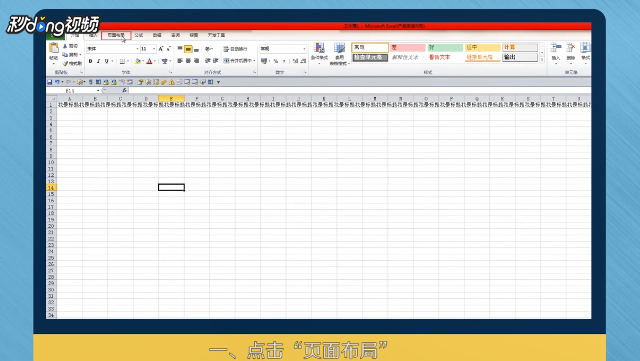The image size is (640, 361).
Task: Switch to the 视图 (View) ribbon tab
Action: point(194,35)
